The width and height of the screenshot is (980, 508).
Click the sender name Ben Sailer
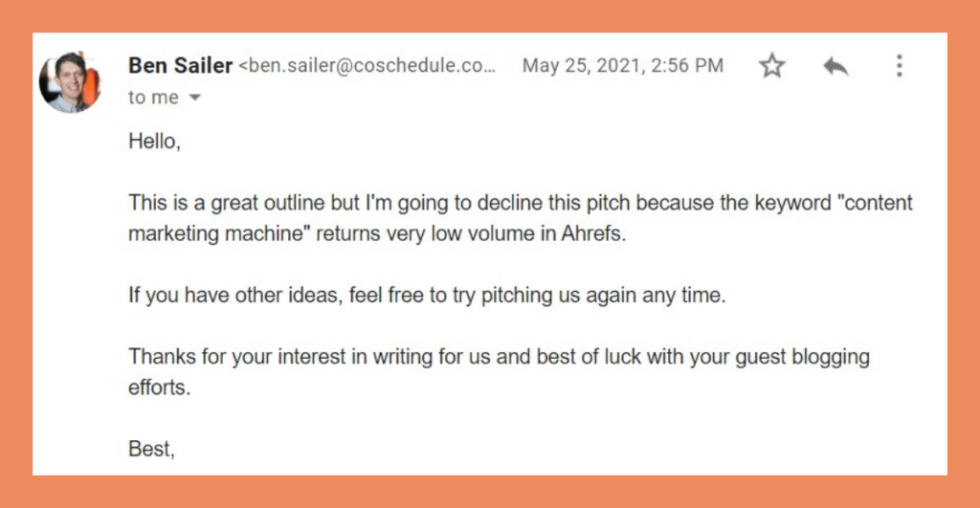(180, 66)
